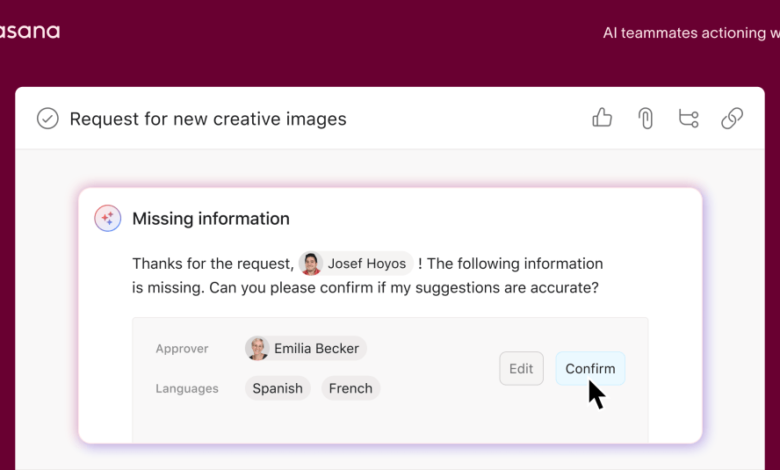
Task: Click Josef Hoyos's avatar photo
Action: 311,264
